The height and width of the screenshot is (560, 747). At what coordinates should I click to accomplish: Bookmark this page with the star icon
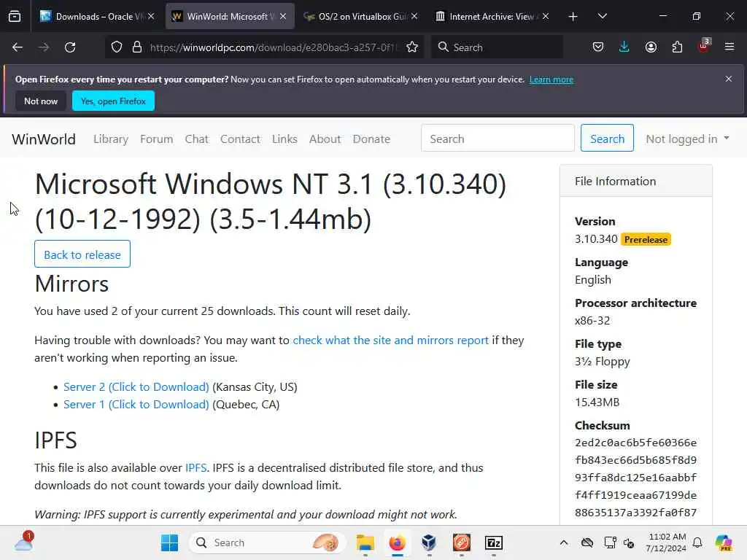click(412, 47)
